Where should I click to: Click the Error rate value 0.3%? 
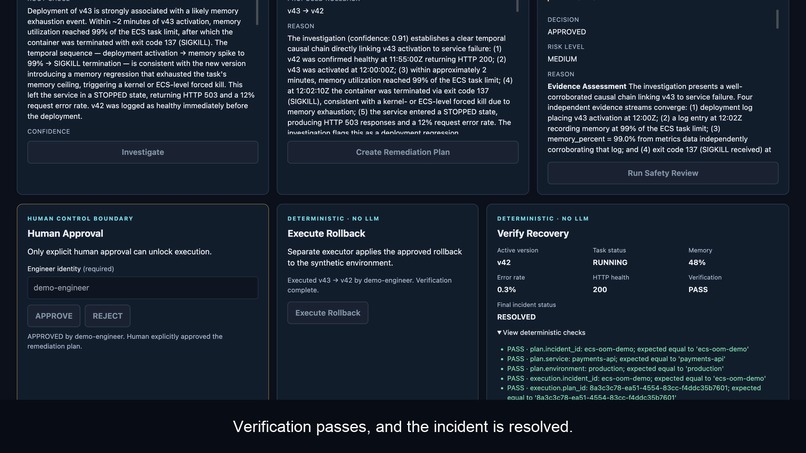coord(506,289)
